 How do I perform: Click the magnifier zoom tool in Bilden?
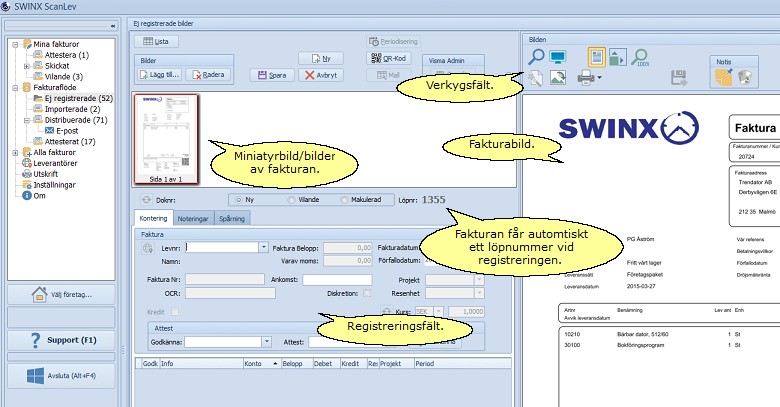(536, 57)
